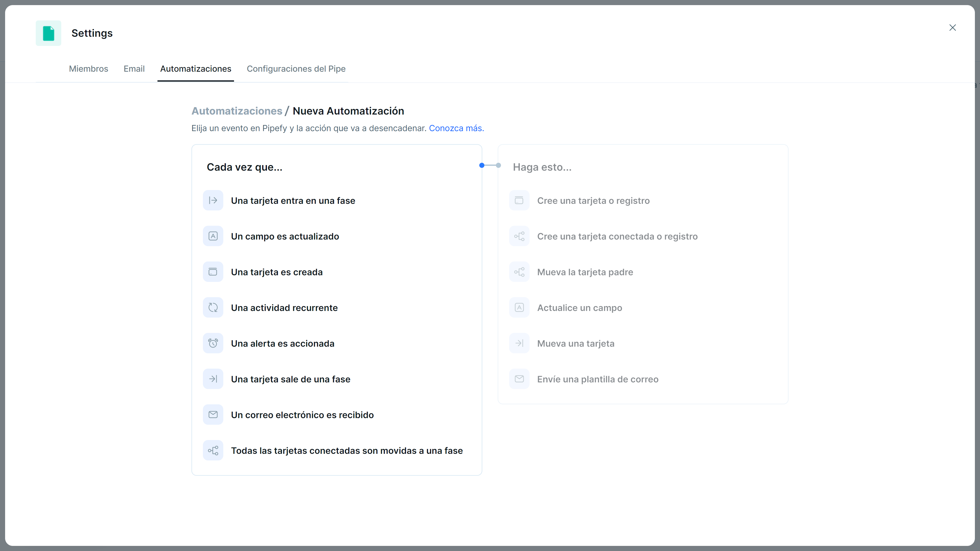Select the Automatizaciones tab

click(195, 69)
